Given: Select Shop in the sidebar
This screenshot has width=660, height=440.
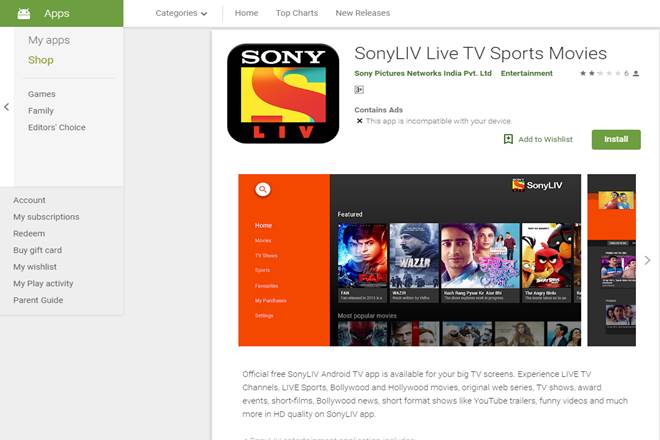Looking at the screenshot, I should tap(41, 60).
